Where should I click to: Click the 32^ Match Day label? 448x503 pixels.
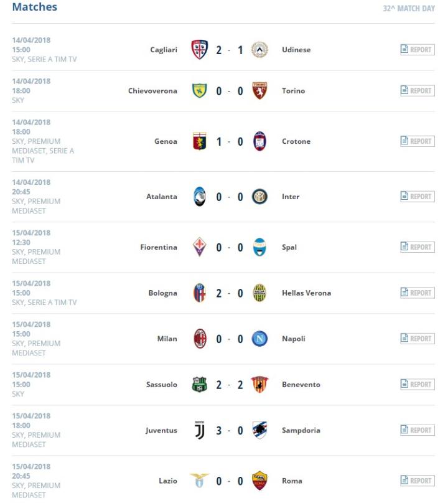[409, 9]
